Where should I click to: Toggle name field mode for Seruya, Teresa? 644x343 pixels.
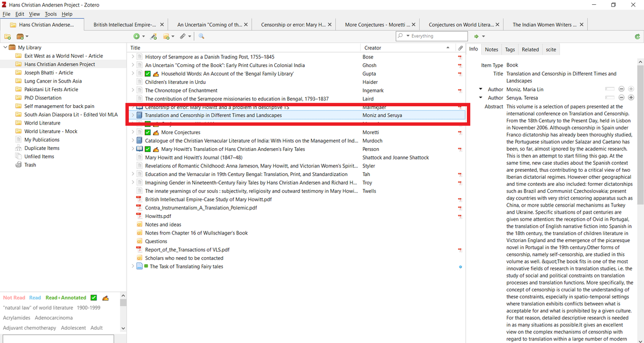tap(609, 98)
